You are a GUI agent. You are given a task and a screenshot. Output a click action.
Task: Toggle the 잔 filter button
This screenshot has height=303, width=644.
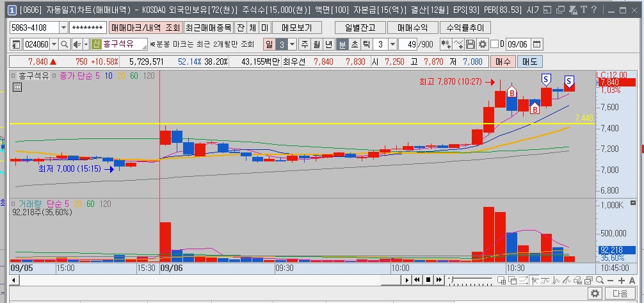pyautogui.click(x=241, y=28)
